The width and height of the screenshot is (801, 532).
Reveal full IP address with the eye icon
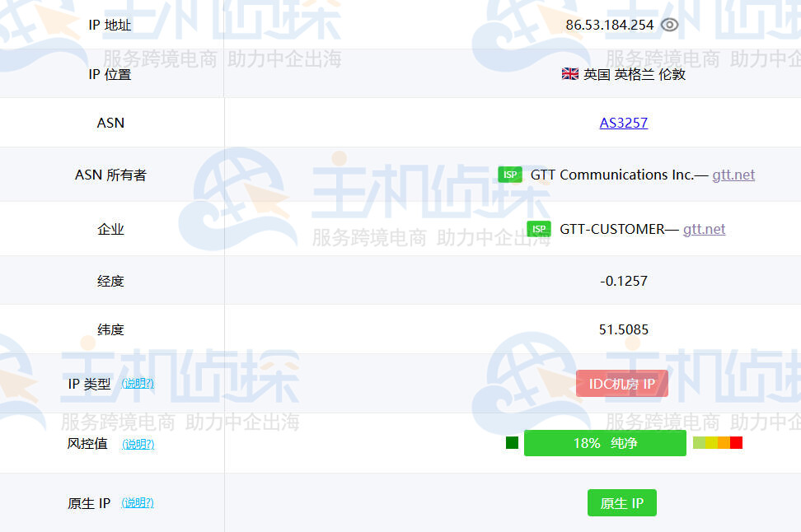click(669, 25)
